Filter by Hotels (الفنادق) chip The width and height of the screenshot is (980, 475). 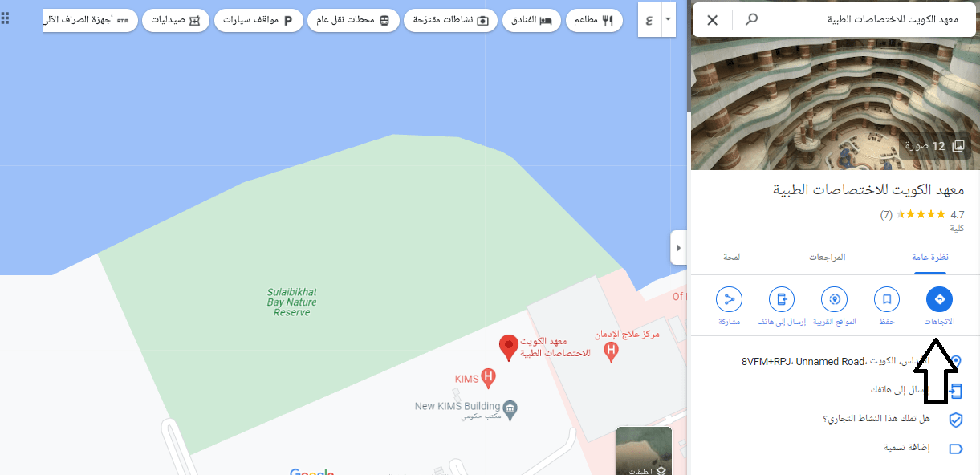pos(532,20)
